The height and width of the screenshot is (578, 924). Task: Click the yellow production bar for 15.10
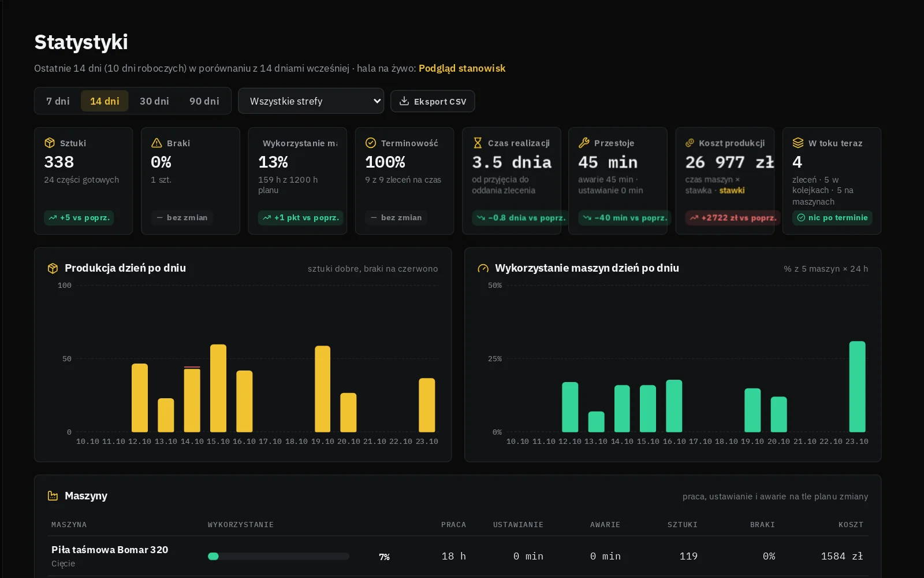pos(218,388)
